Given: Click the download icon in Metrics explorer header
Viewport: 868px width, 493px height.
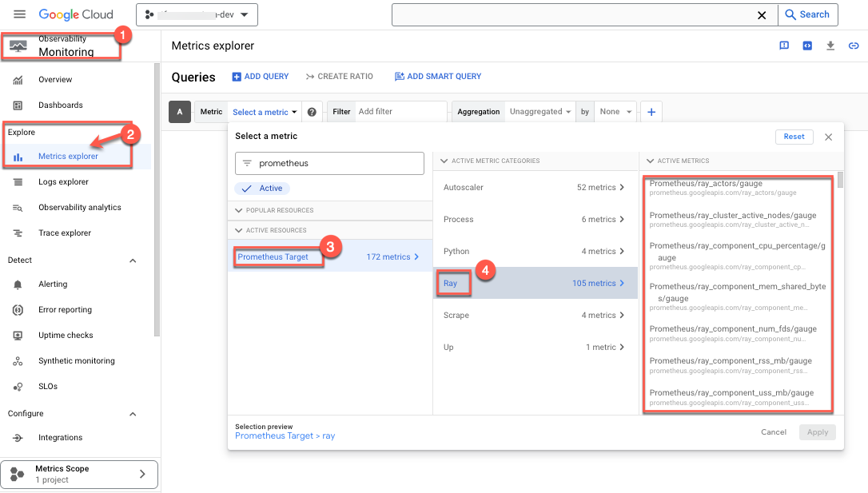Looking at the screenshot, I should click(x=830, y=46).
